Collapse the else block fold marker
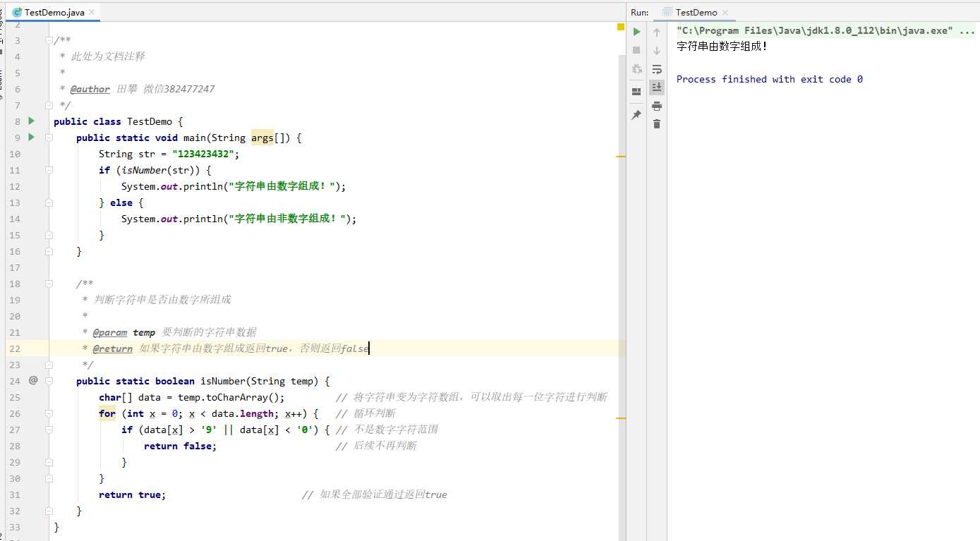The height and width of the screenshot is (541, 980). click(49, 202)
